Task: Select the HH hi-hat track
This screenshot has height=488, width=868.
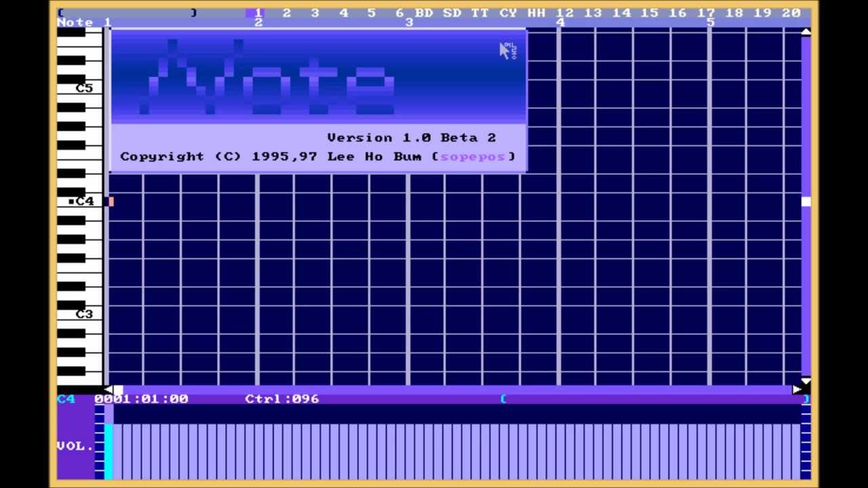Action: pos(536,12)
